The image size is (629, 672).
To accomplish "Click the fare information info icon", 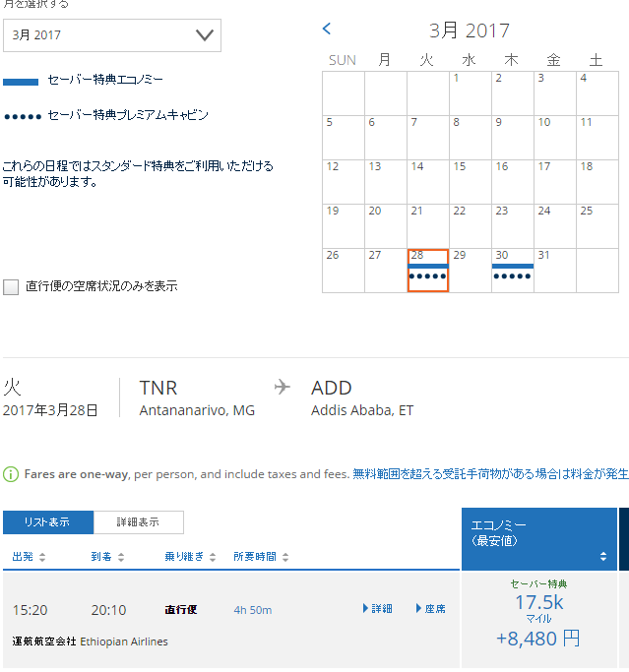I will [x=11, y=474].
